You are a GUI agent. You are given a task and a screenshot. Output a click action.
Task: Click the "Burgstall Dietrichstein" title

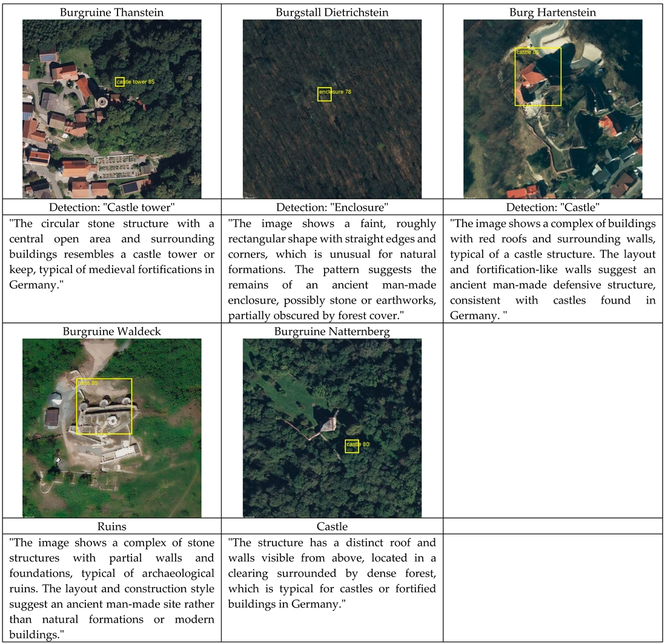coord(332,12)
